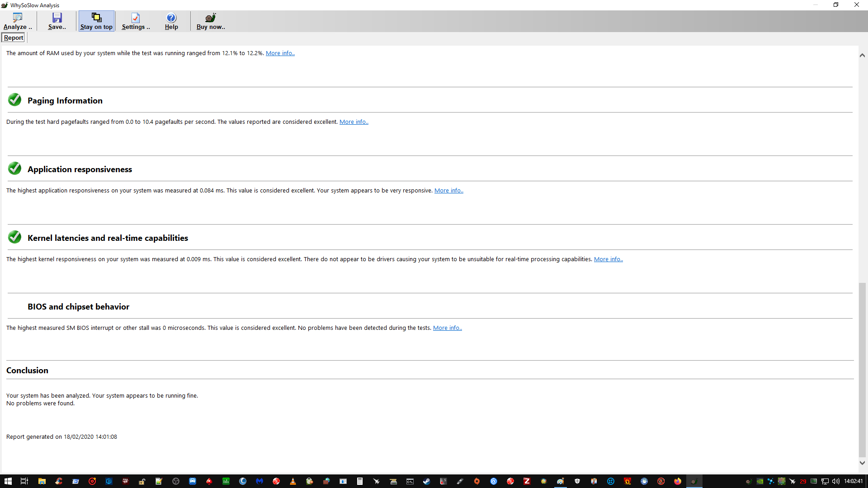Open VLC media player from the taskbar
The width and height of the screenshot is (868, 488).
(x=293, y=481)
